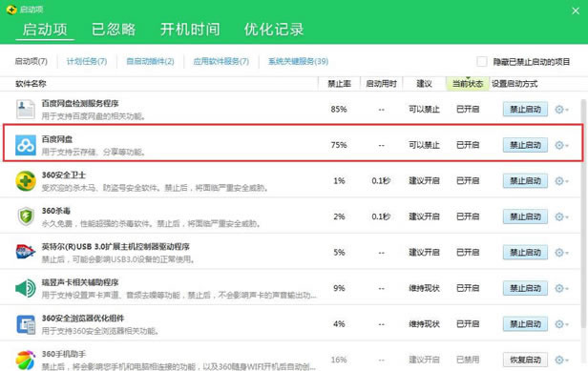
Task: Tick 隐藏已禁止启动的项目 checkbox
Action: click(482, 61)
